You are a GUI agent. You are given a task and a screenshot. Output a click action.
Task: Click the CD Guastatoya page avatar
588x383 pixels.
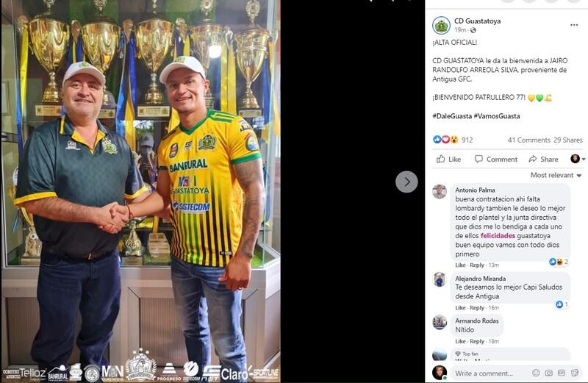click(x=441, y=26)
